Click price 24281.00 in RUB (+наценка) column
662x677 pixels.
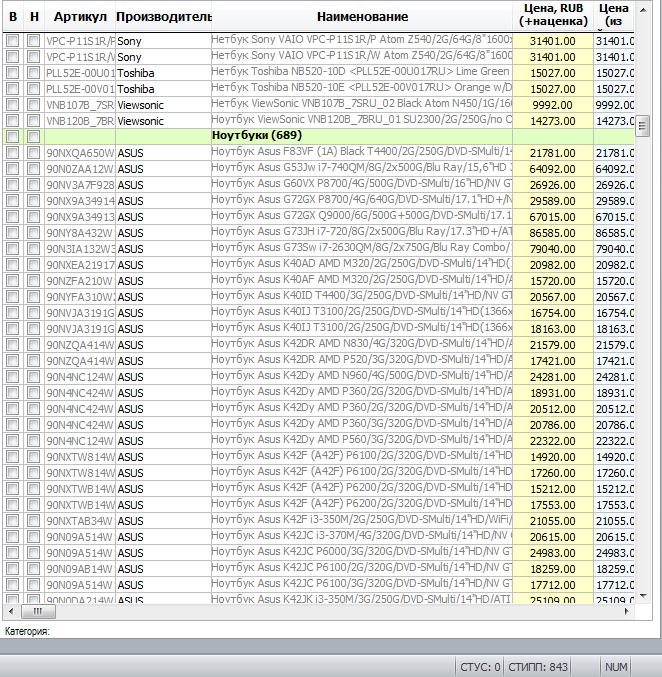(553, 376)
